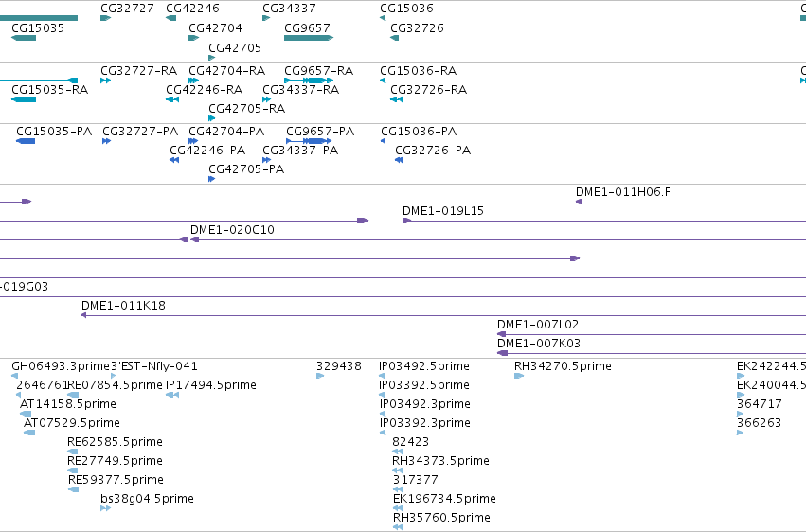Click the EK196734.5prime label
Viewport: 806px width, 532px height.
click(444, 499)
